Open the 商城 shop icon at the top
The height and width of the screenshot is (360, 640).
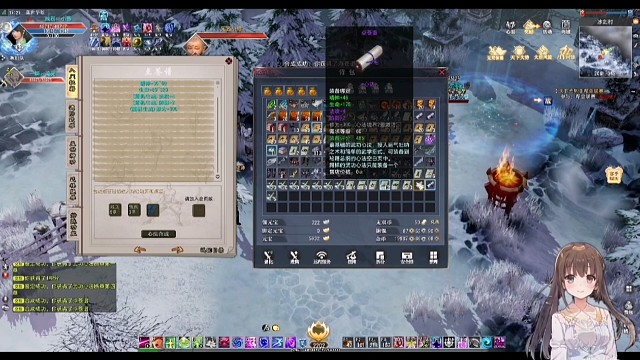click(565, 27)
